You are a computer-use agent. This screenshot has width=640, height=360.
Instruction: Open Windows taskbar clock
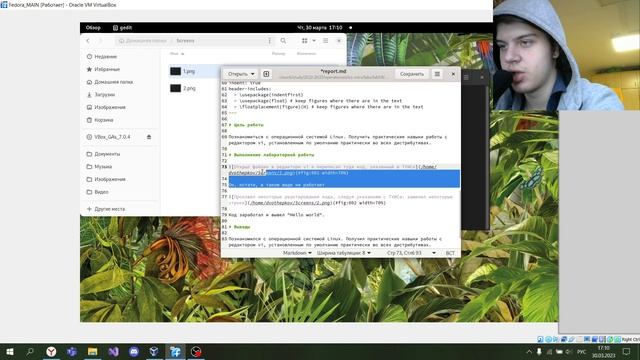coord(603,351)
